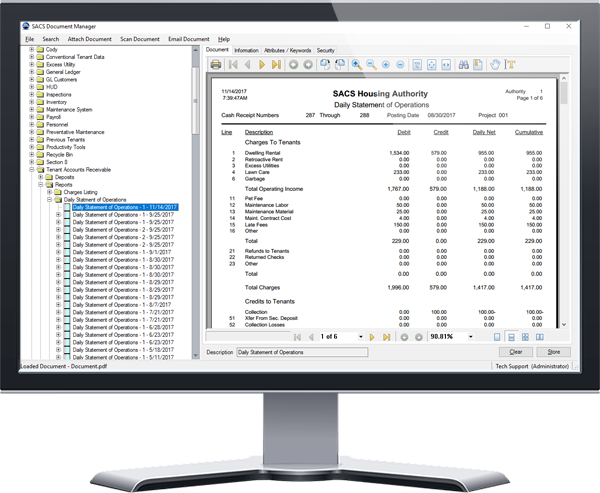The height and width of the screenshot is (493, 600).
Task: Click the magnifier zoom in tool
Action: [x=357, y=64]
